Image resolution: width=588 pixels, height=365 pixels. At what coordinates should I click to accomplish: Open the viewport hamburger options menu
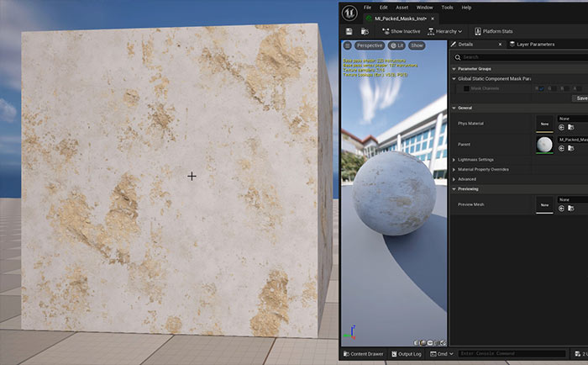pyautogui.click(x=347, y=45)
